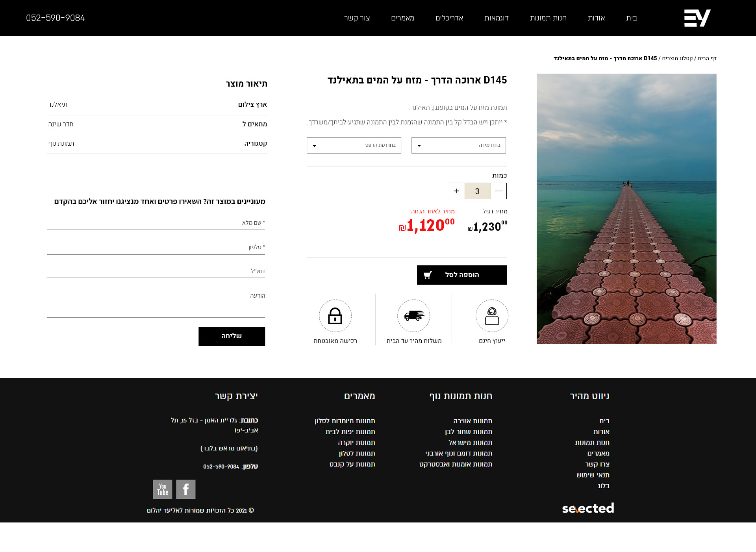Open צור קשר in header menu

(357, 18)
